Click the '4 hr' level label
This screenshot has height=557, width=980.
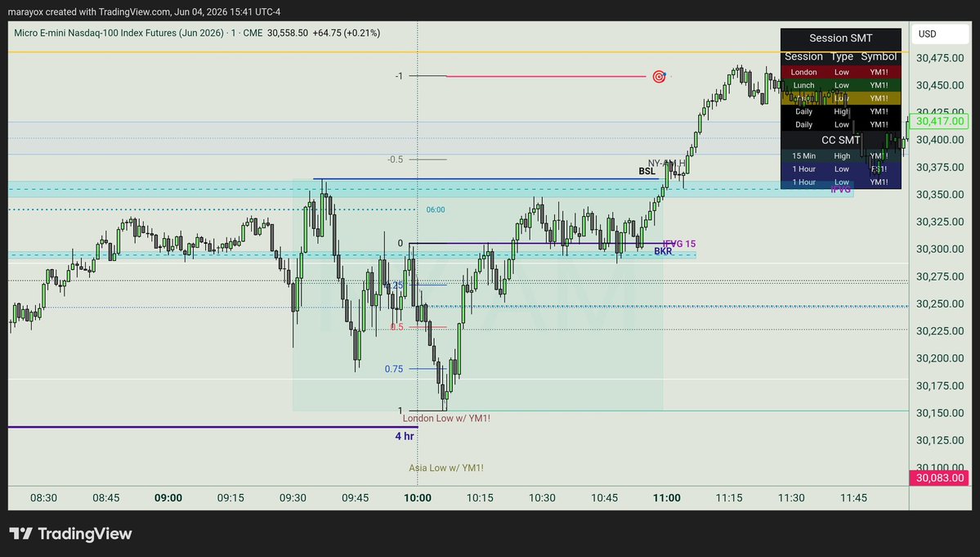(405, 436)
